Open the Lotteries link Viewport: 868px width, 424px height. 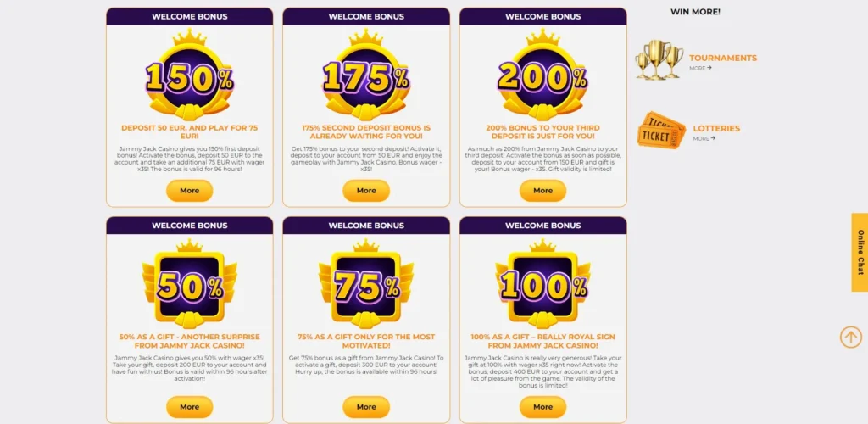pos(716,128)
